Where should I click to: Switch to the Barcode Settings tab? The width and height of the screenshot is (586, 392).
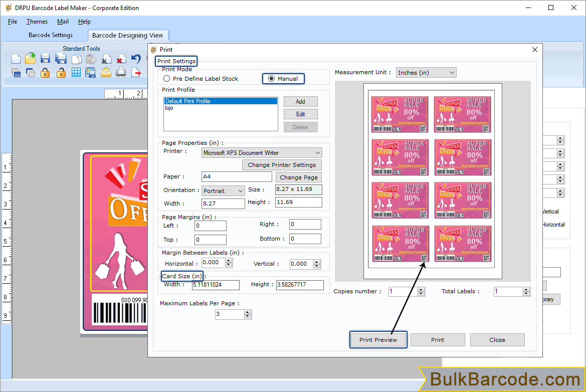coord(51,35)
